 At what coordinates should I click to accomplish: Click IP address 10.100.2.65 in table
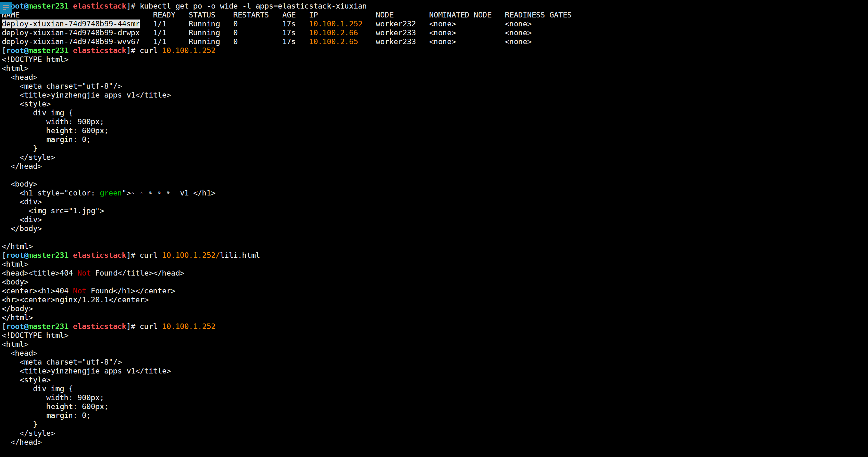(x=333, y=42)
